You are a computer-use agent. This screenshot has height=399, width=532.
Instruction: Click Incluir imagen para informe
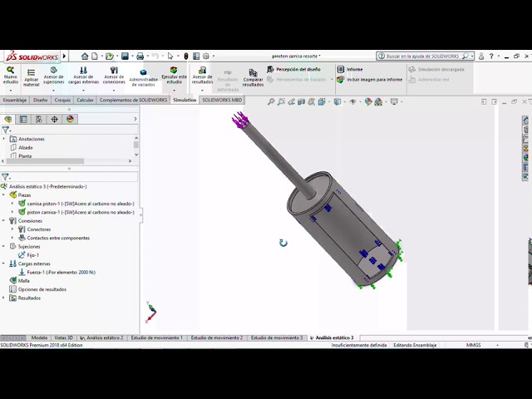[x=369, y=80]
